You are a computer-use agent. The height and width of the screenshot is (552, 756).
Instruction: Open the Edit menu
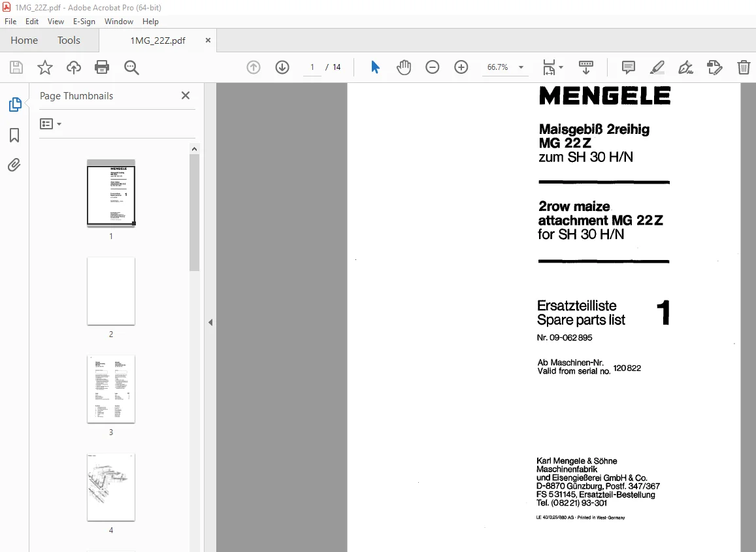coord(32,21)
